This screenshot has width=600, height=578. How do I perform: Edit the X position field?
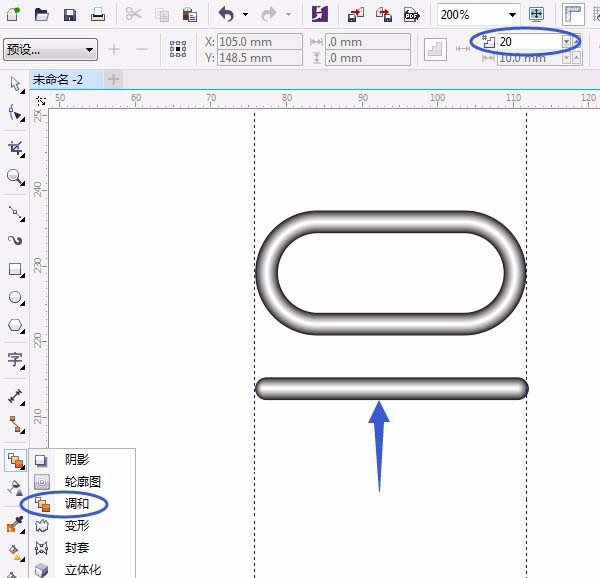click(x=260, y=41)
